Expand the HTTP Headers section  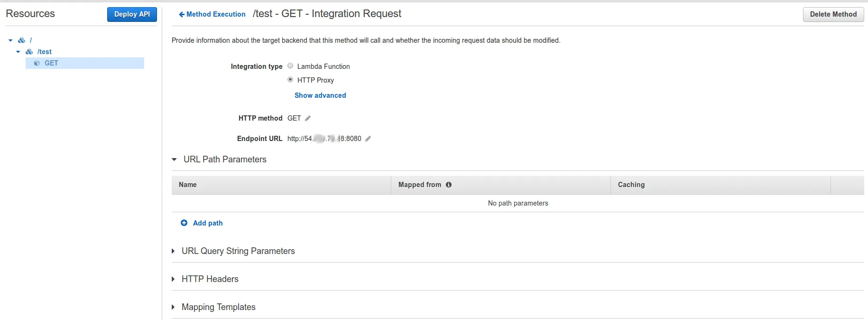[x=173, y=279]
